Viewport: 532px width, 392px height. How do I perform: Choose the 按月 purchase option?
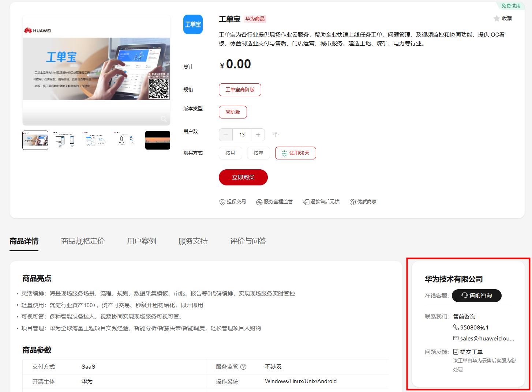pyautogui.click(x=231, y=153)
